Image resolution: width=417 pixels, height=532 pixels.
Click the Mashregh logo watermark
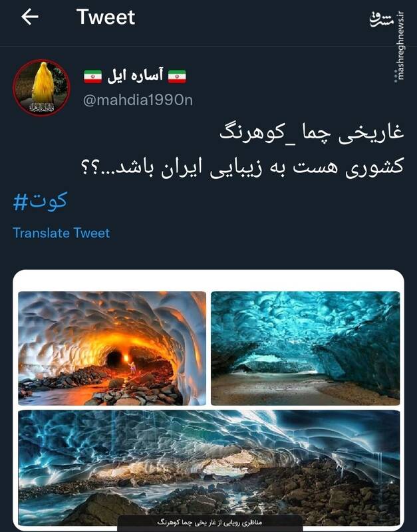coord(382,21)
